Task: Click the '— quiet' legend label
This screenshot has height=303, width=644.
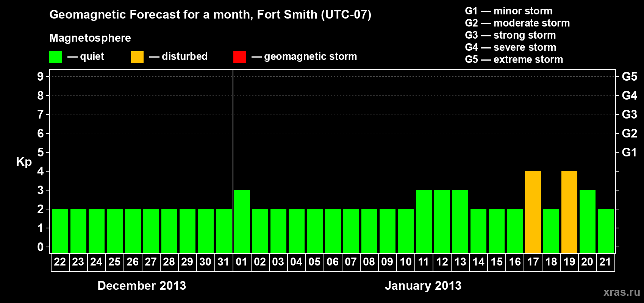Action: 86,56
